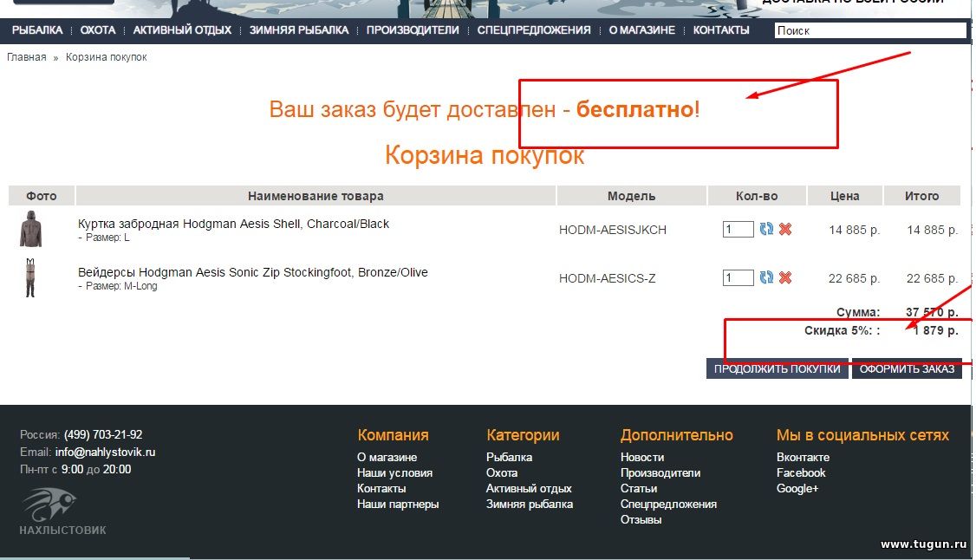Click model code HODM-AESISJKCH
The height and width of the screenshot is (560, 976).
(x=613, y=230)
